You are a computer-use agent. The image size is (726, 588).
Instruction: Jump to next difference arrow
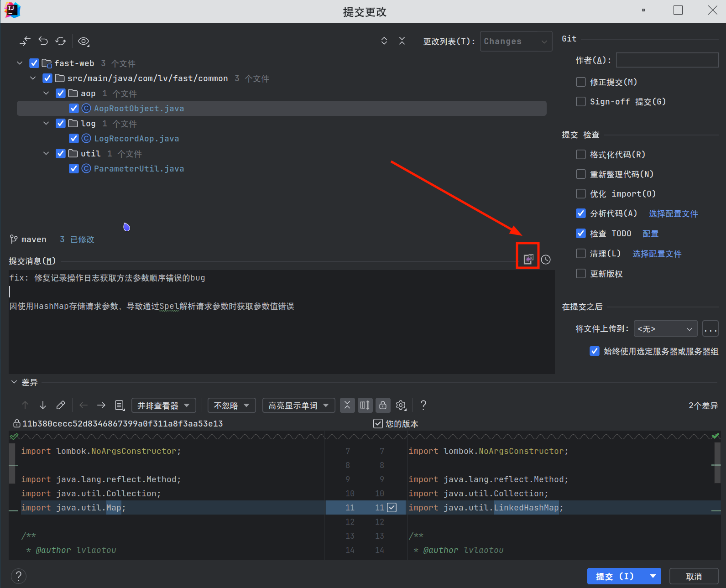pyautogui.click(x=43, y=405)
